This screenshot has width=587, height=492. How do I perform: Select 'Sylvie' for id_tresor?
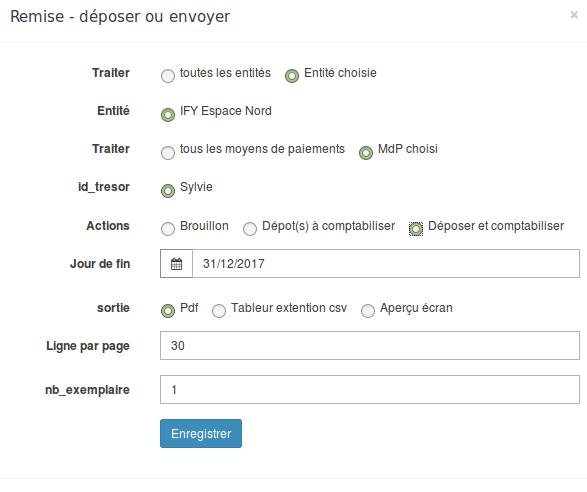click(168, 191)
